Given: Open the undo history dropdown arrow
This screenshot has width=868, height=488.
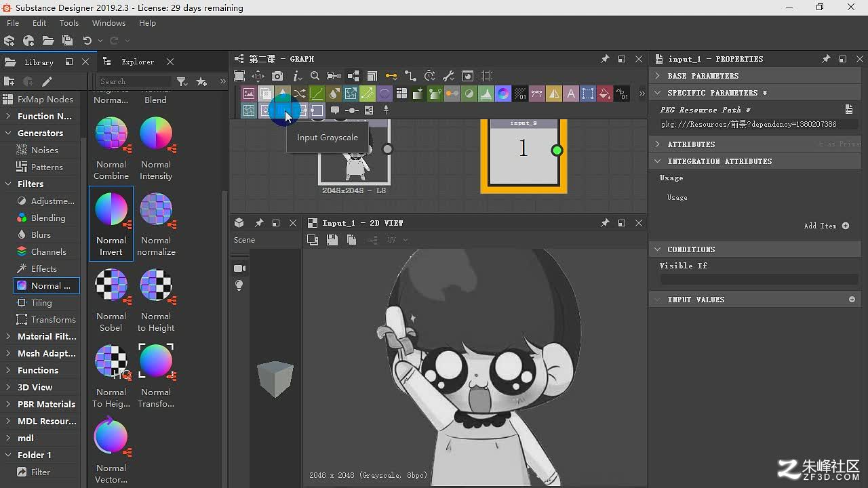Looking at the screenshot, I should click(100, 41).
